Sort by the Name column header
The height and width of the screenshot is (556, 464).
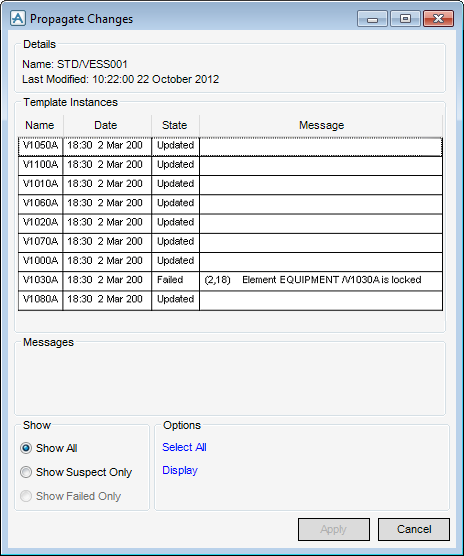point(40,125)
